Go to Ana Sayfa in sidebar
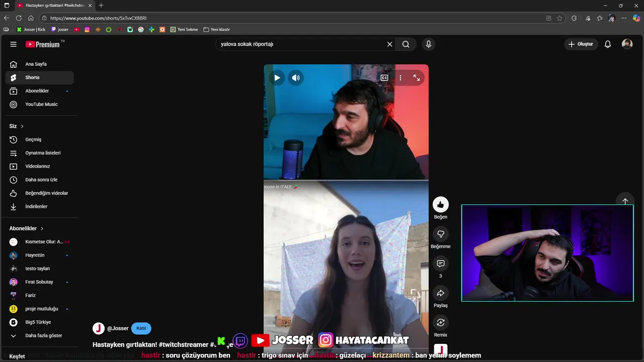This screenshot has width=644, height=362. (x=39, y=64)
